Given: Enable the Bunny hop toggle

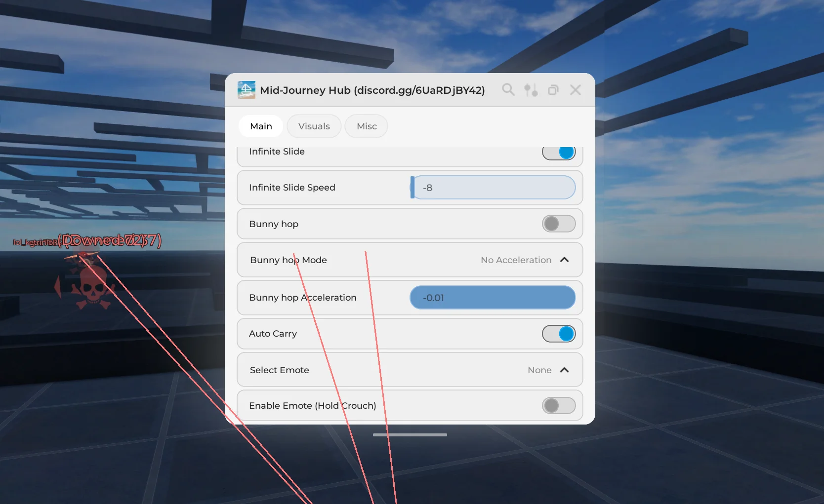Looking at the screenshot, I should tap(559, 224).
